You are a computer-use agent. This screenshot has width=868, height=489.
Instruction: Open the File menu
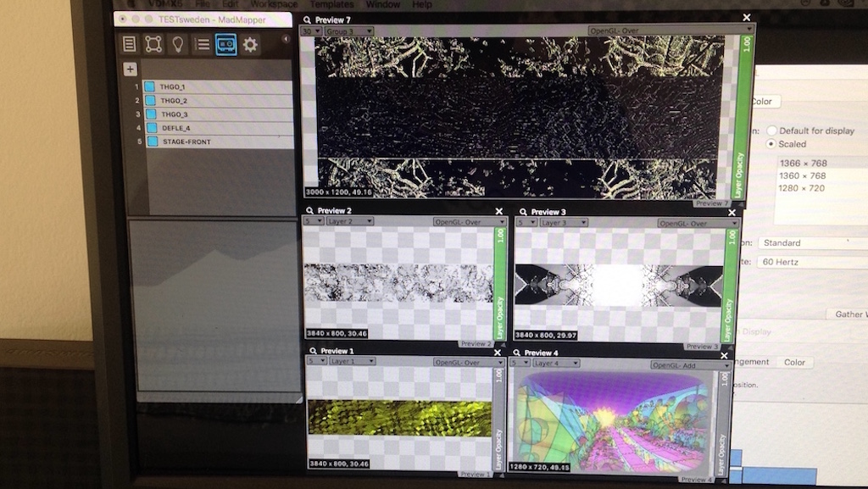202,4
